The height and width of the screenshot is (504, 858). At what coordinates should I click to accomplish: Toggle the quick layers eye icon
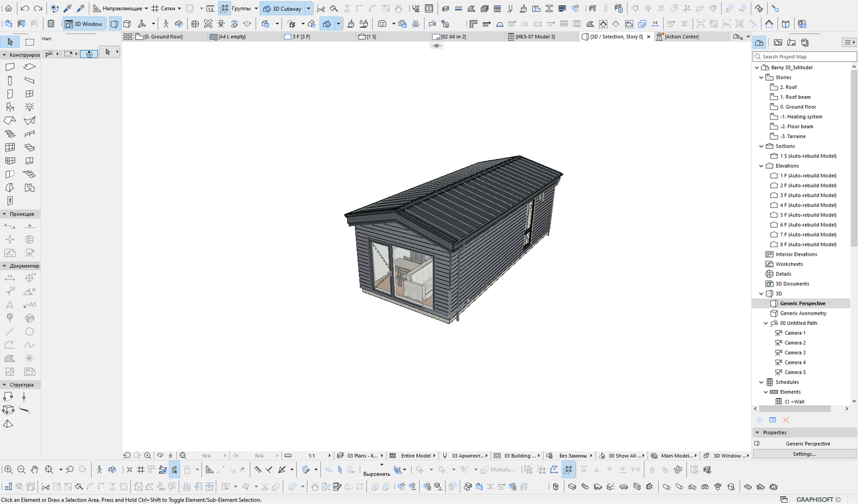pyautogui.click(x=436, y=46)
